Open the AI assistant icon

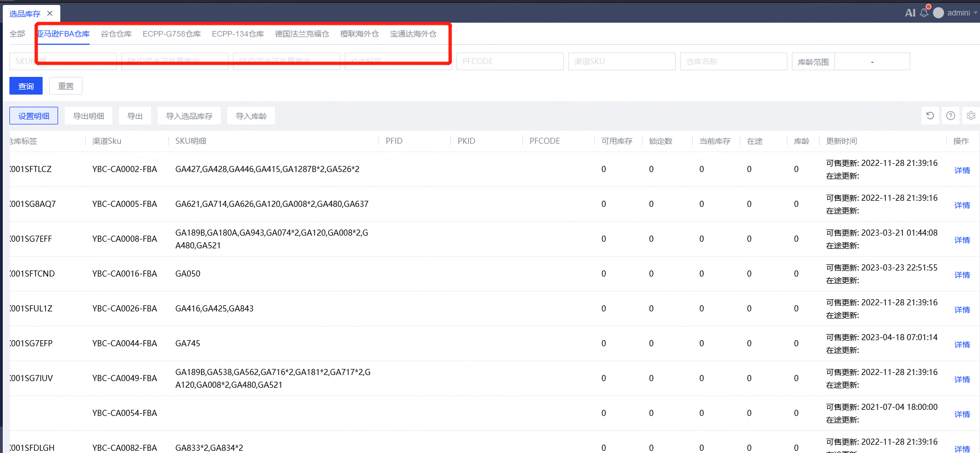point(910,13)
